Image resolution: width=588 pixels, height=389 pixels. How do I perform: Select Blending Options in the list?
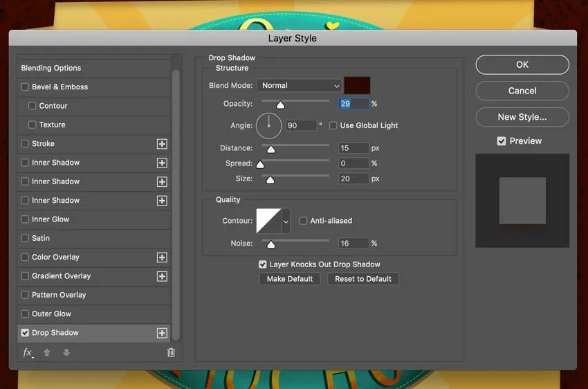coord(94,69)
